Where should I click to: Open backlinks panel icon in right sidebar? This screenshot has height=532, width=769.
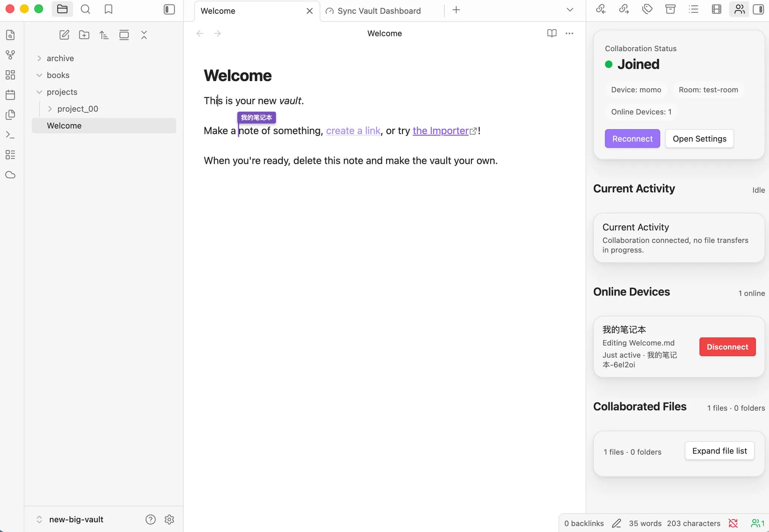[x=601, y=9]
